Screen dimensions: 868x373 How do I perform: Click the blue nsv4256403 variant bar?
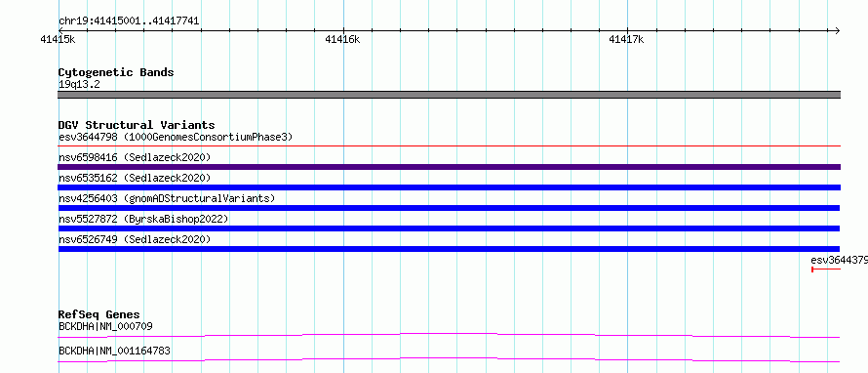coord(449,208)
